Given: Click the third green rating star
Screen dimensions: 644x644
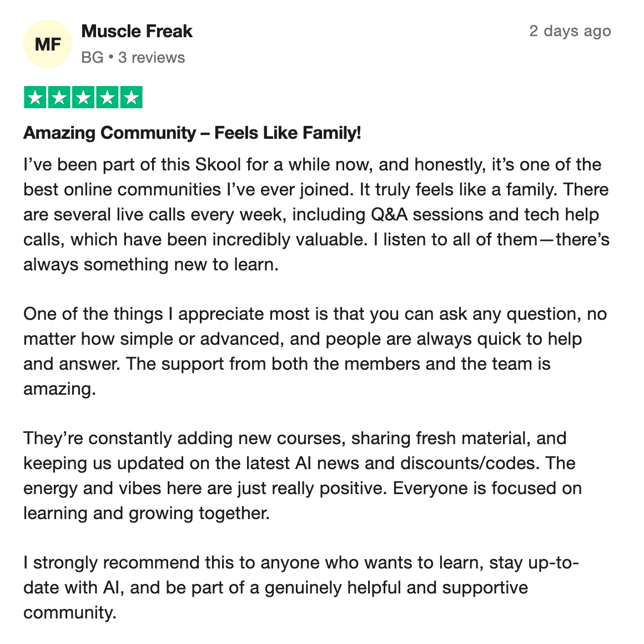Looking at the screenshot, I should [83, 97].
